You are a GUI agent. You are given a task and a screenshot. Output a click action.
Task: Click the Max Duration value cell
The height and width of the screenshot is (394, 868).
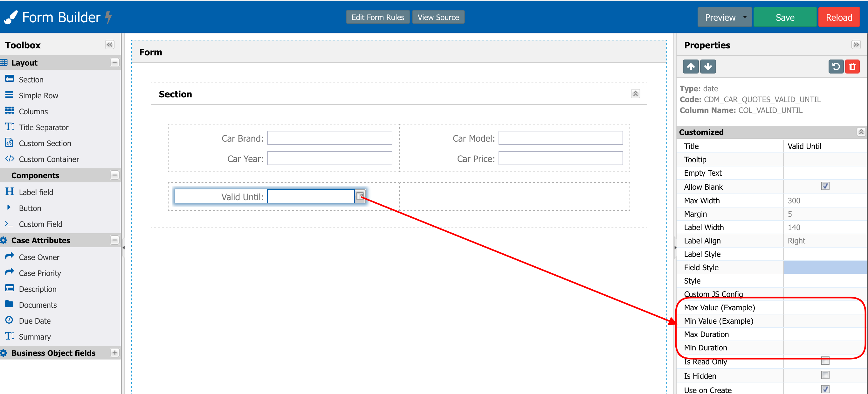pos(825,334)
